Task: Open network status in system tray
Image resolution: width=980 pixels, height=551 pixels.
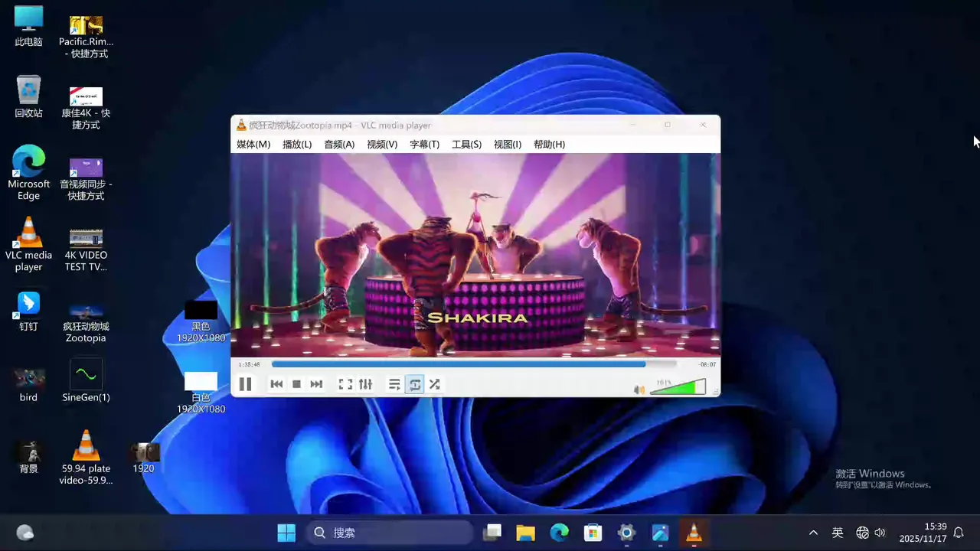Action: 862,533
